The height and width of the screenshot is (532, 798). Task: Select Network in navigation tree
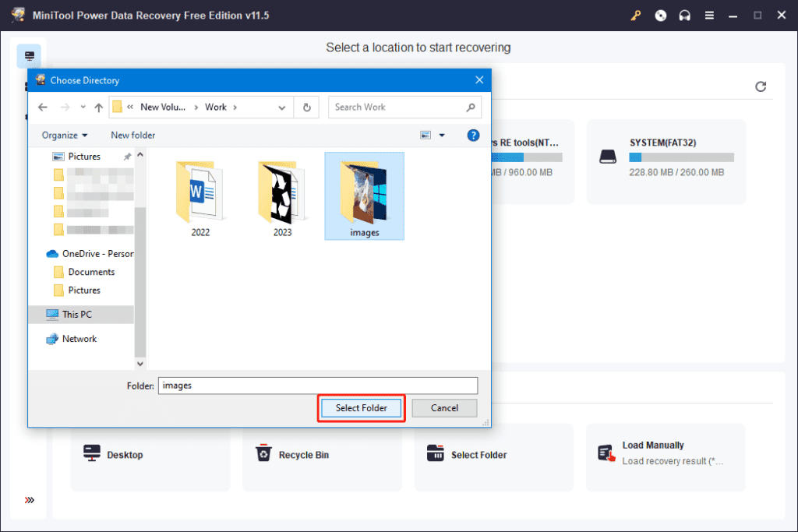click(x=71, y=339)
